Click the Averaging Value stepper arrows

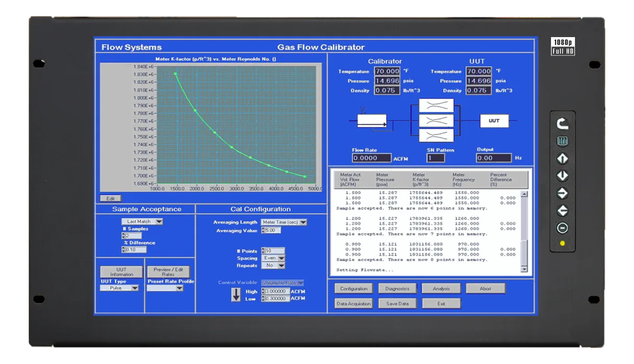click(x=263, y=230)
